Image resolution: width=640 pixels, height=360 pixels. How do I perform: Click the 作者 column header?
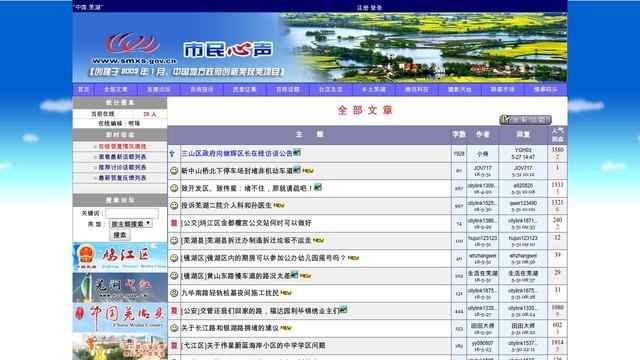[x=482, y=134]
